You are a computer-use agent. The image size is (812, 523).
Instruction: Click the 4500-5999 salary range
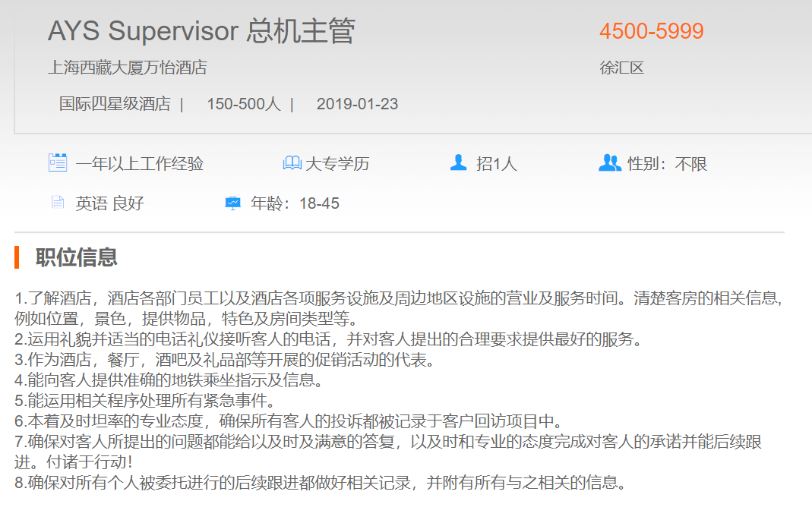[651, 32]
